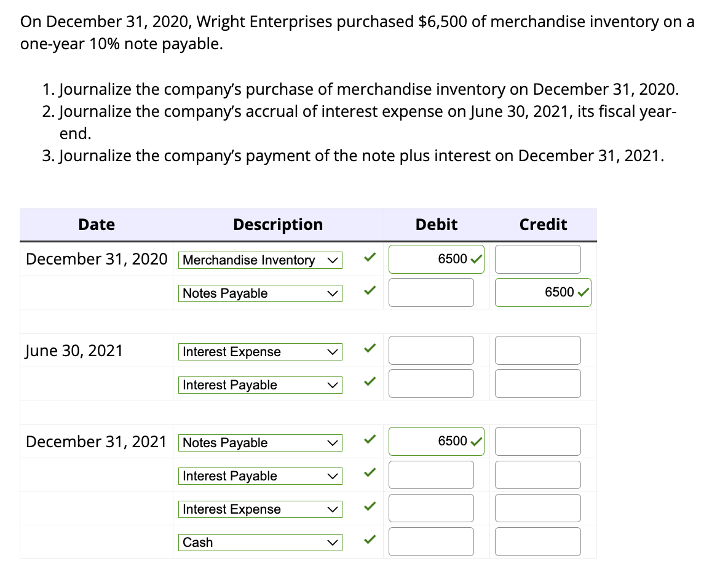The height and width of the screenshot is (577, 728).
Task: Click the checkmark next to Notes Payable dropdown
Action: tap(369, 291)
